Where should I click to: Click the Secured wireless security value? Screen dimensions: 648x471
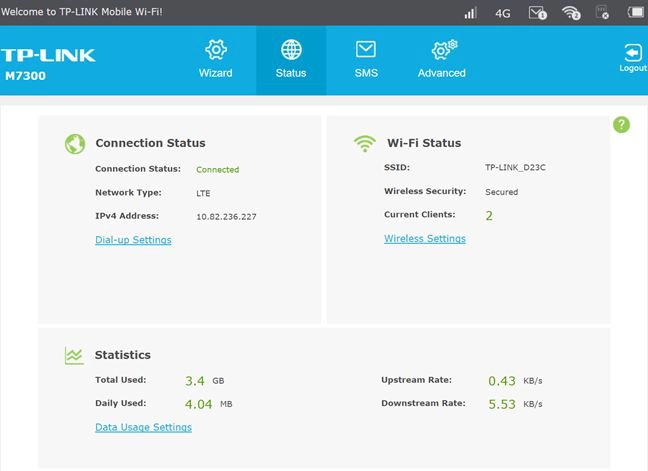click(501, 192)
